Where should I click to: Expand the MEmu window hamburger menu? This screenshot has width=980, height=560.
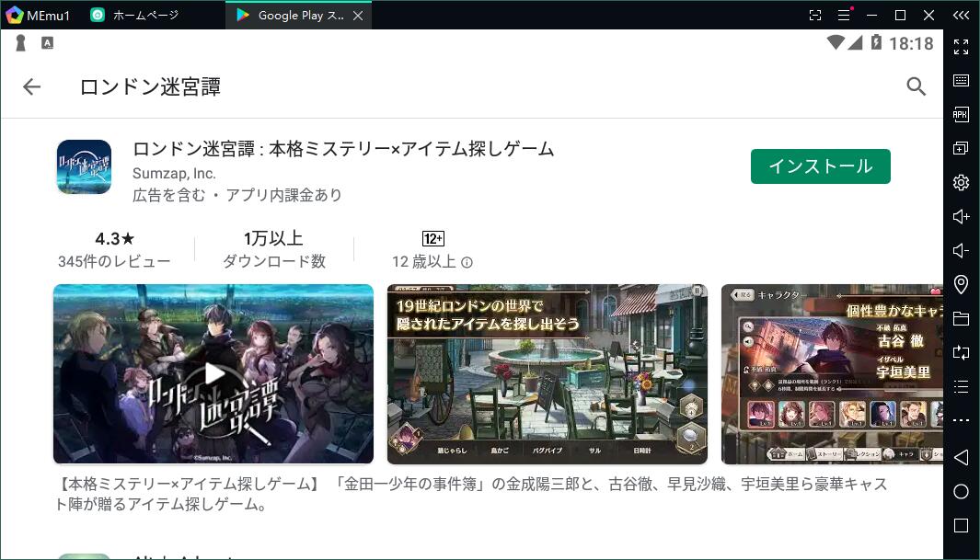click(x=844, y=15)
